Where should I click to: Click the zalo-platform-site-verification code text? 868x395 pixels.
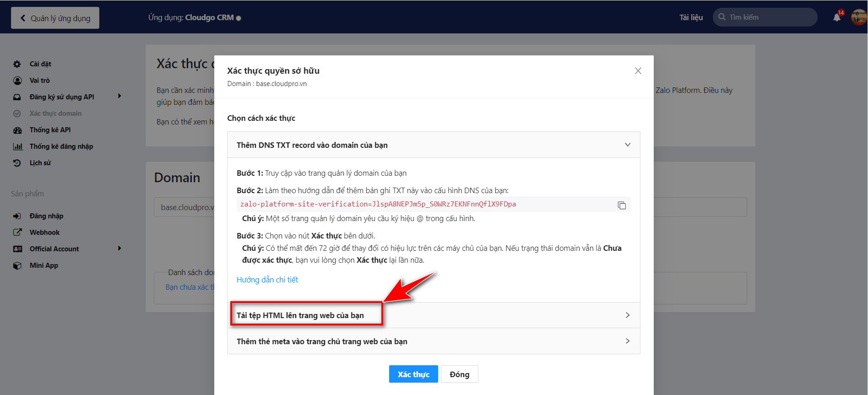[x=378, y=204]
